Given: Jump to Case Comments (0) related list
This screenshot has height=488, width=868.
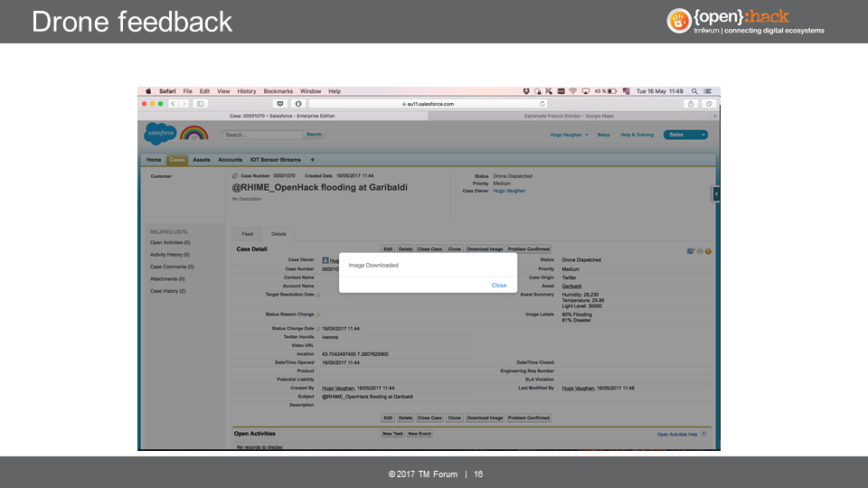Looking at the screenshot, I should point(172,267).
